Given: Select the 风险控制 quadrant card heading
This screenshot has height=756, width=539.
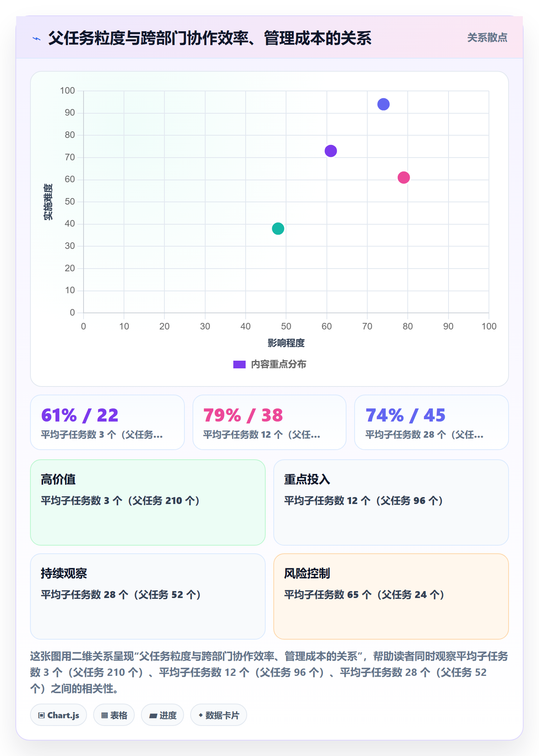Looking at the screenshot, I should (307, 573).
